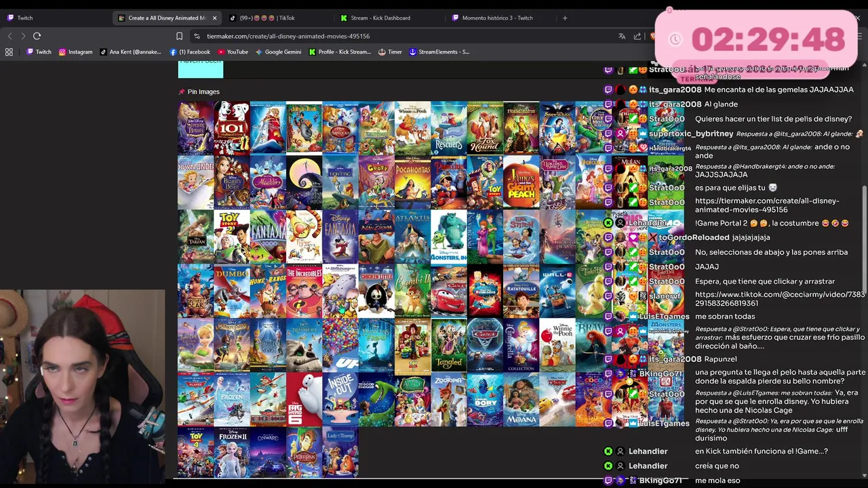Select the Lady and the Tramp poster
This screenshot has width=868, height=488.
(x=340, y=453)
